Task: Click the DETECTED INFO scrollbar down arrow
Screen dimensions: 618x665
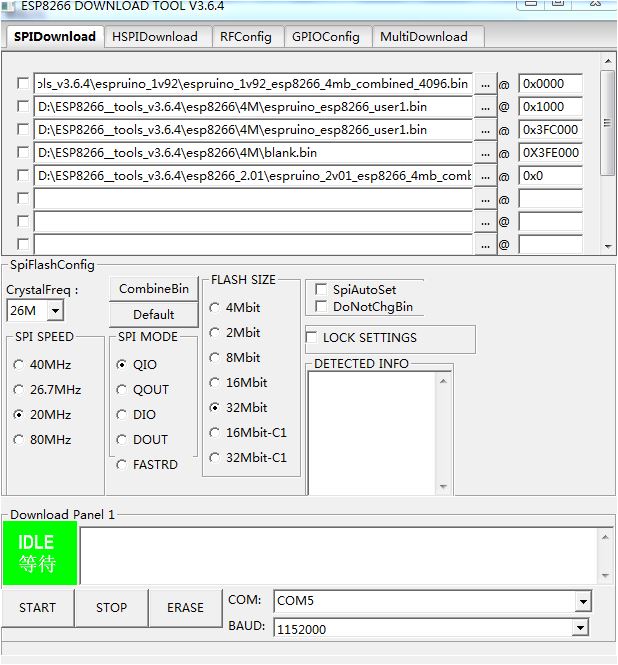Action: pyautogui.click(x=443, y=486)
